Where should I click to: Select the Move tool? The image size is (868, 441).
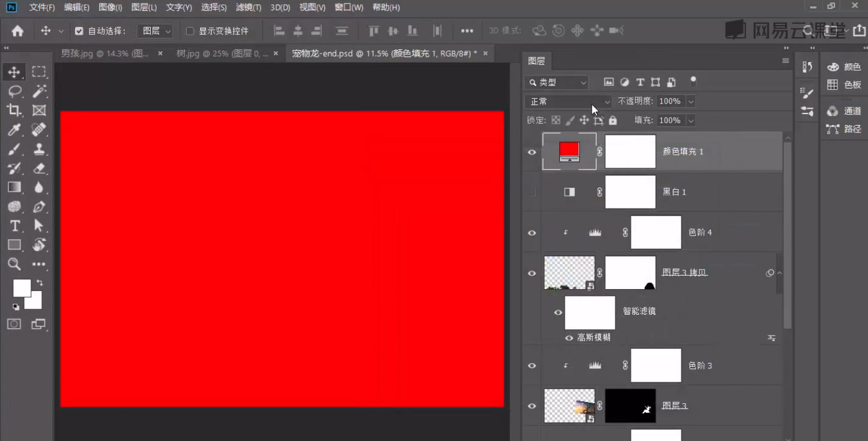(14, 72)
